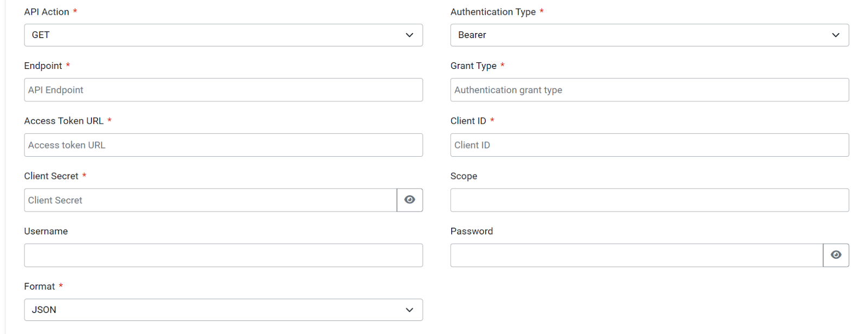Screen dimensions: 868x334
Task: Click inside the Password input box
Action: 636,255
